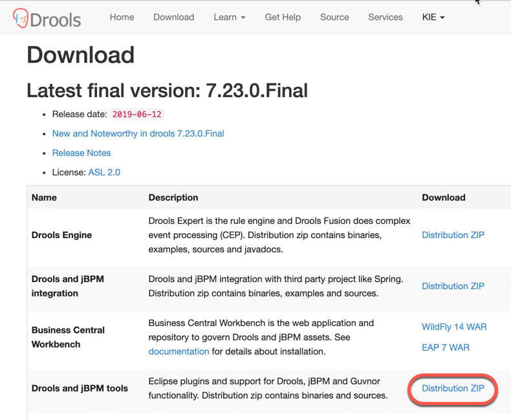Download Drools and jBPM integration Distribution ZIP
This screenshot has width=511, height=420.
[453, 286]
